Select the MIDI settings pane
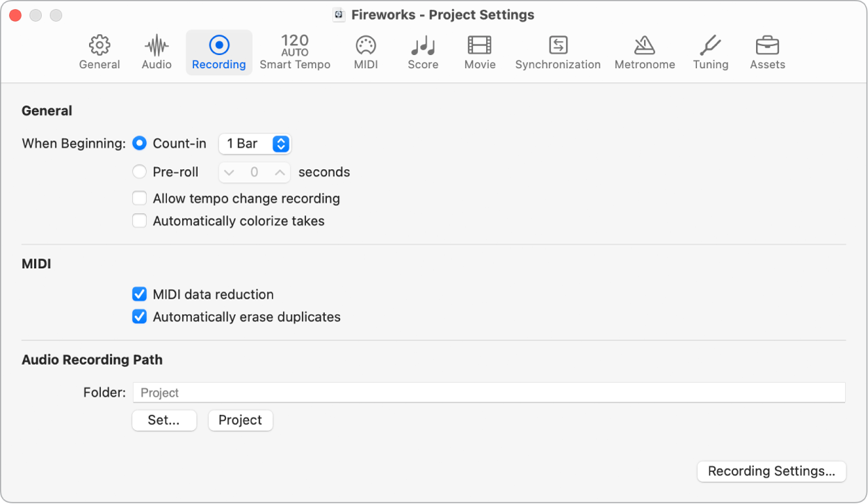 point(365,52)
